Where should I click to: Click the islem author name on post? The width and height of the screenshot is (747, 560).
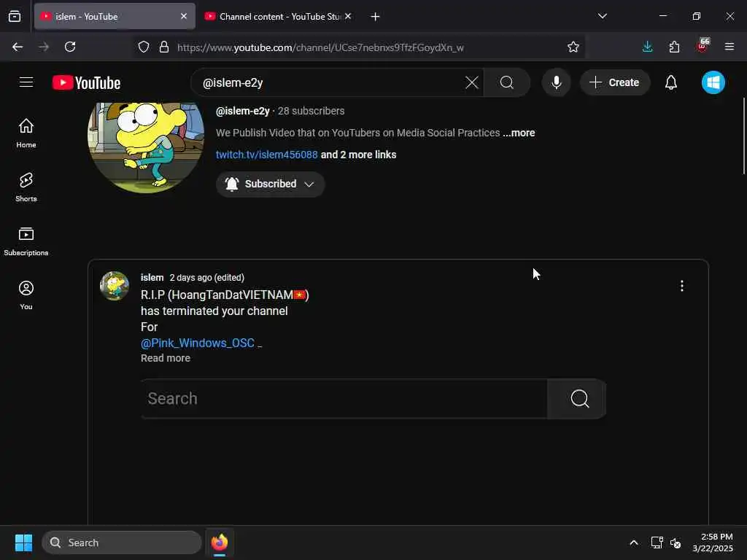pyautogui.click(x=152, y=278)
